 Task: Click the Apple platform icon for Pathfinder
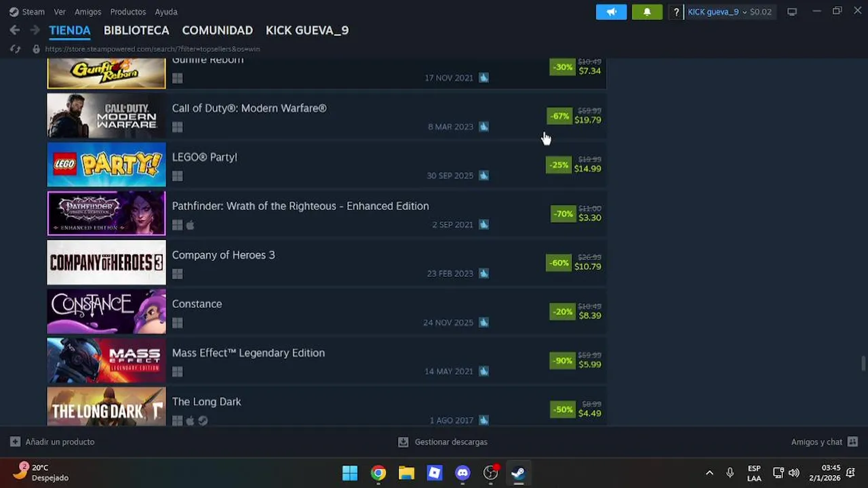191,224
